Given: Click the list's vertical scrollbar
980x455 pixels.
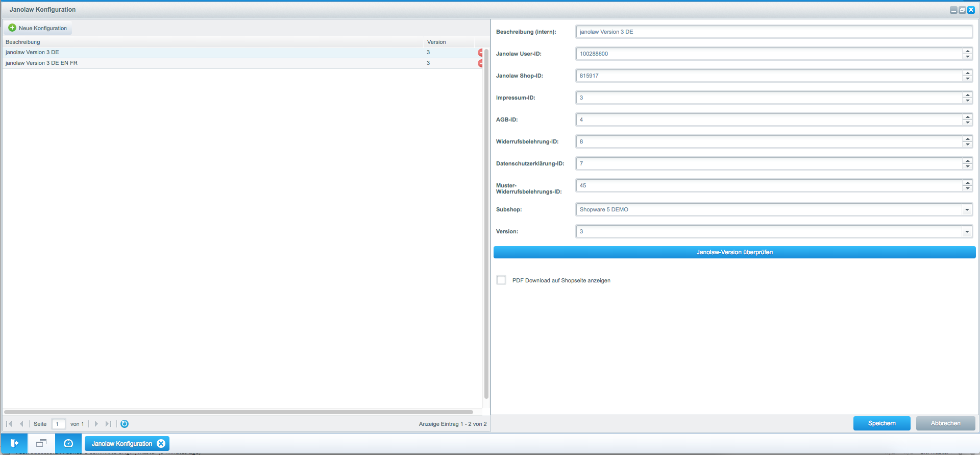Looking at the screenshot, I should click(486, 224).
